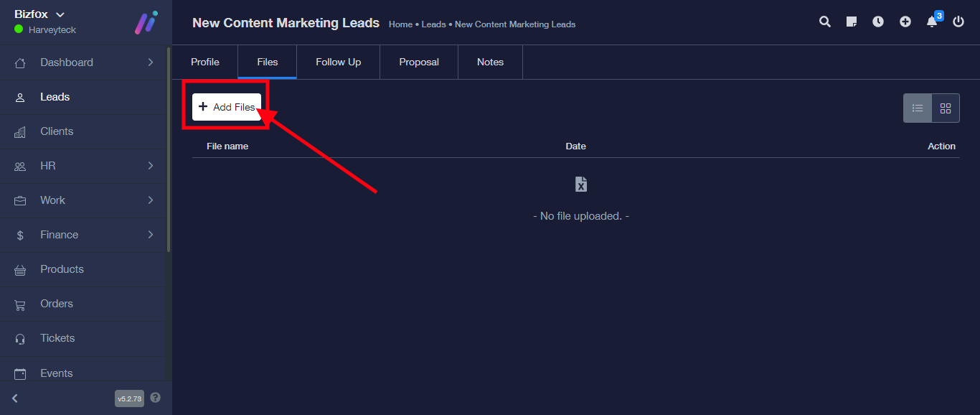The width and height of the screenshot is (980, 415).
Task: Click the clock timer icon
Action: click(x=878, y=22)
